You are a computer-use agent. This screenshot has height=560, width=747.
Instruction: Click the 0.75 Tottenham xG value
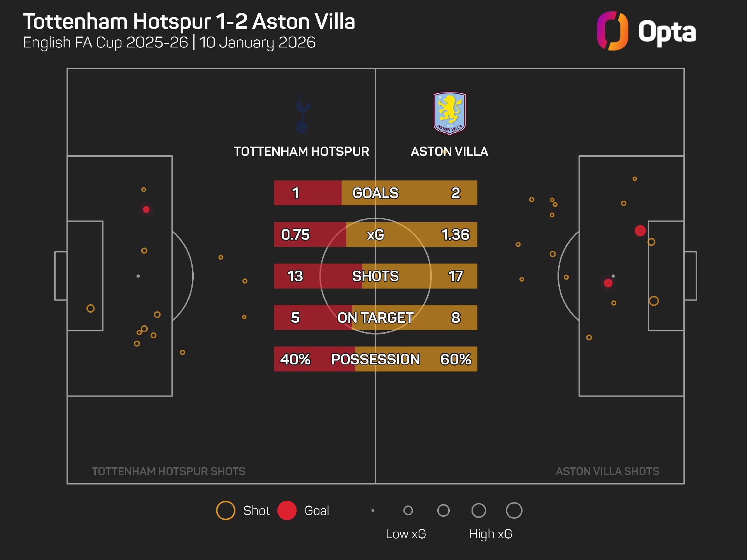tap(295, 234)
